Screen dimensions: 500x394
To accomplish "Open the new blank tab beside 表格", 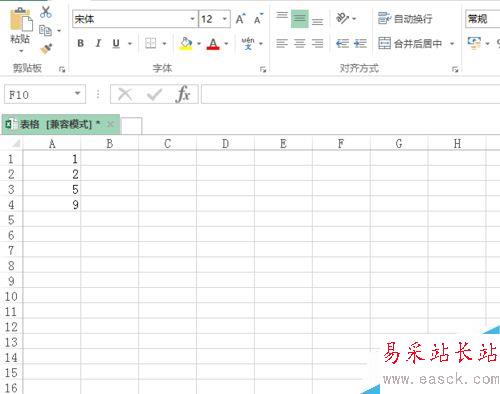I will tap(132, 126).
